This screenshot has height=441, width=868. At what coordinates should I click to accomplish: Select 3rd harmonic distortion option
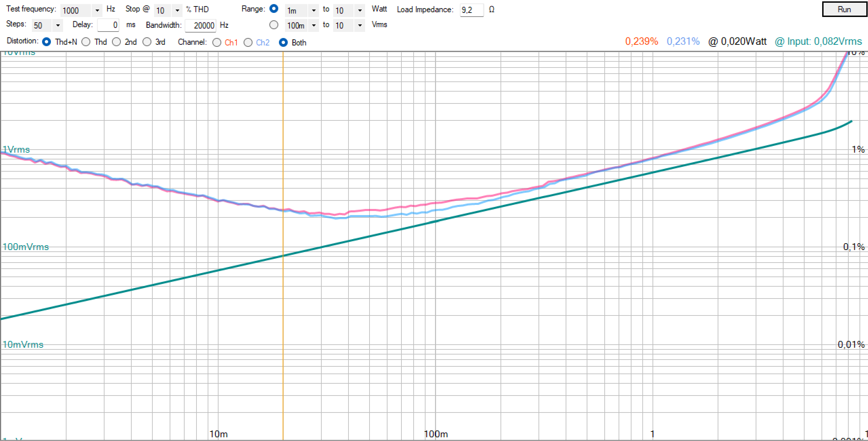tap(147, 42)
